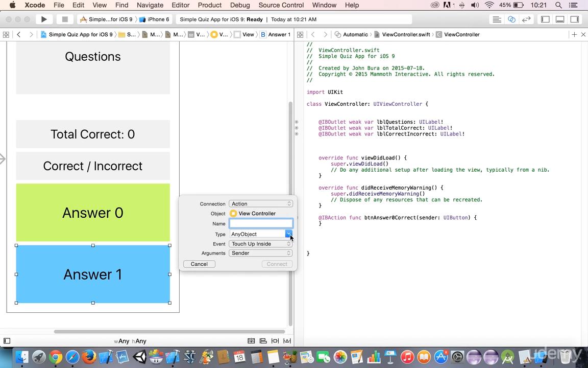Show the Version editor
Viewport: 588px width, 368px height.
coord(526,19)
